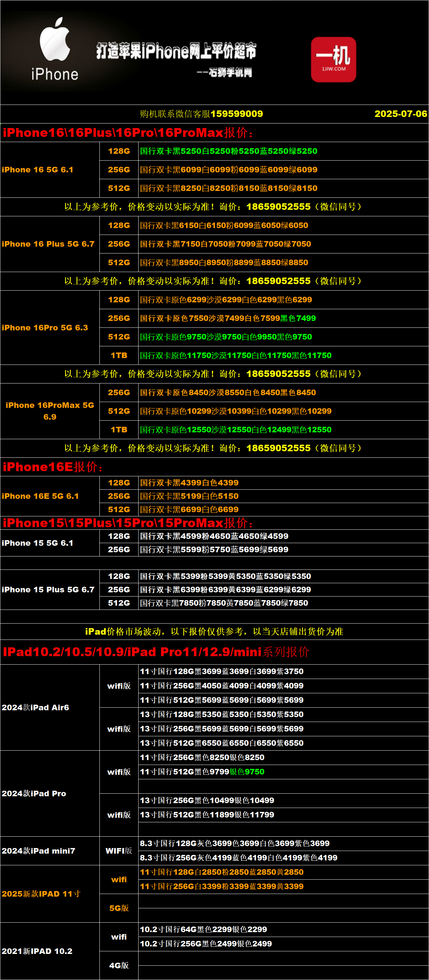
Task: Click the 15 Plus row with 黑7850粉7850
Action: [284, 603]
